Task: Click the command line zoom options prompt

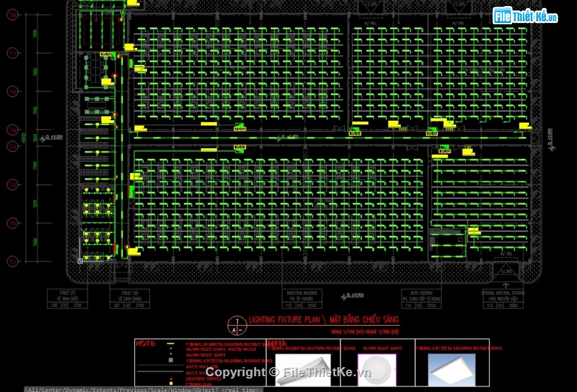Action: point(143,389)
